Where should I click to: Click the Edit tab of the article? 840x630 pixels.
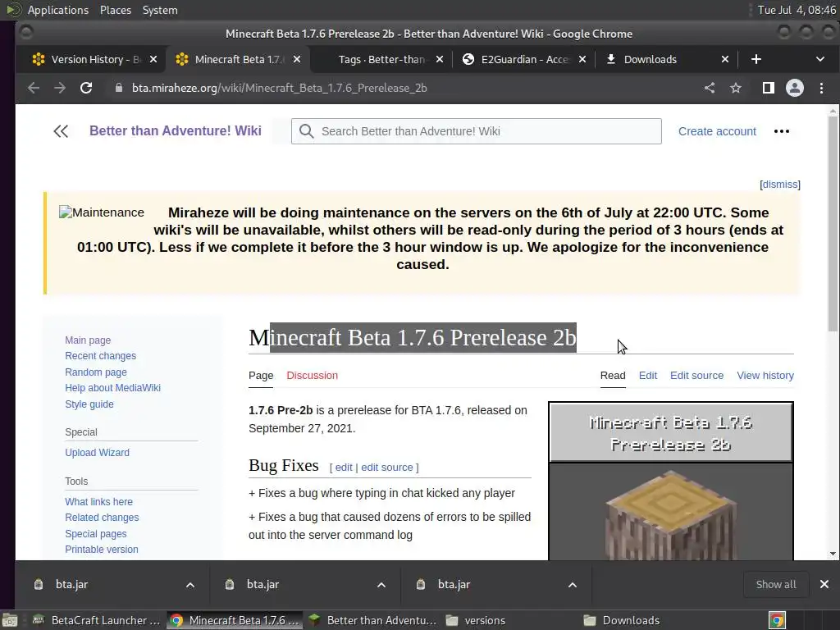point(648,376)
